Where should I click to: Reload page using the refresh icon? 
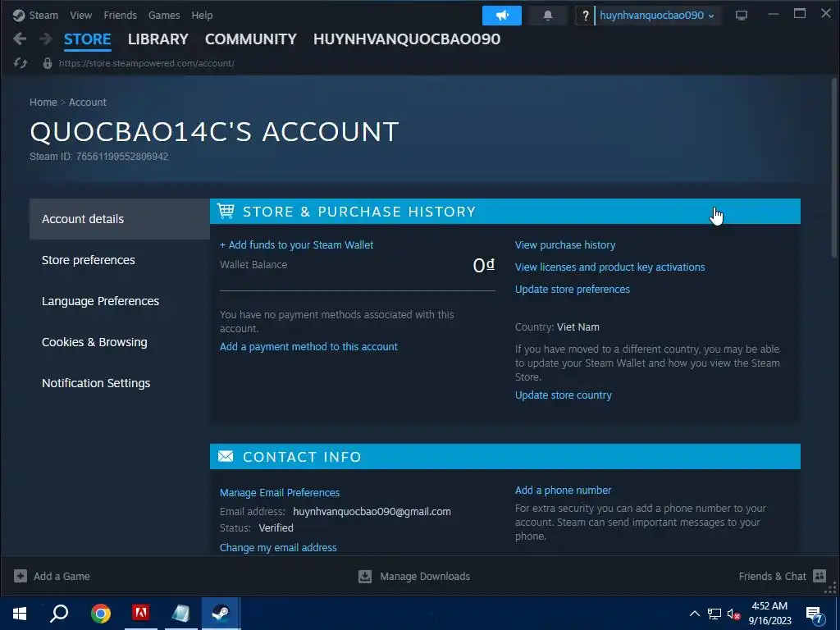pos(21,63)
